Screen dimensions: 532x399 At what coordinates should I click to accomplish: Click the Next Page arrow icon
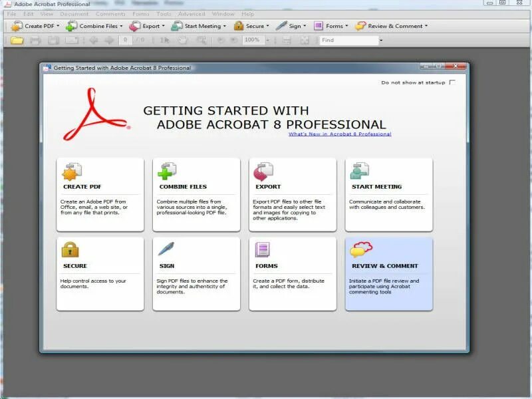coord(109,41)
